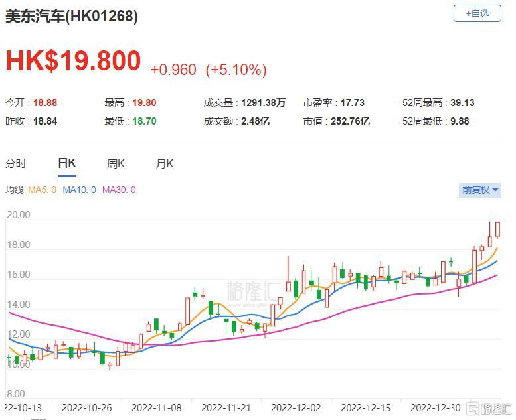Open the 周K weekly chart tab

tap(116, 163)
